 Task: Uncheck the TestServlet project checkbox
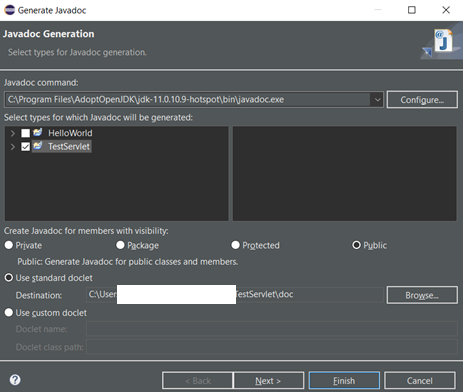[25, 146]
